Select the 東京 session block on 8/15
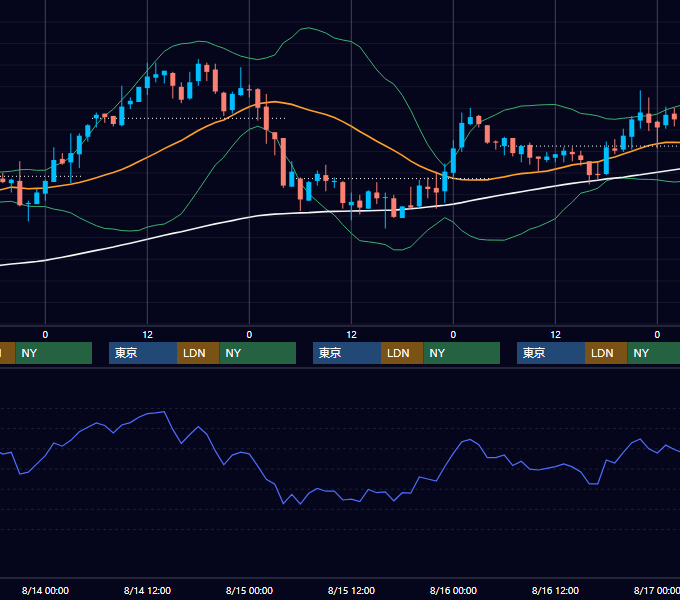 [x=347, y=353]
